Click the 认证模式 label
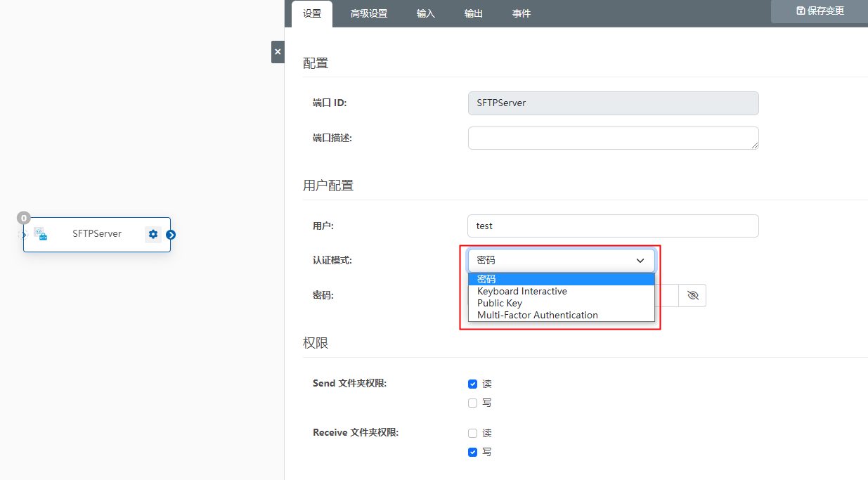 point(332,260)
